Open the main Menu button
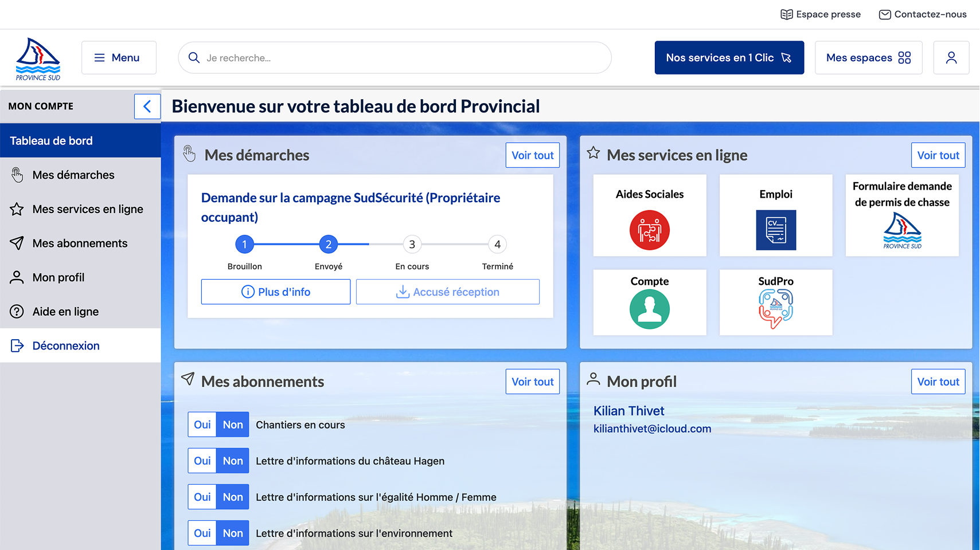This screenshot has width=980, height=550. click(x=119, y=57)
